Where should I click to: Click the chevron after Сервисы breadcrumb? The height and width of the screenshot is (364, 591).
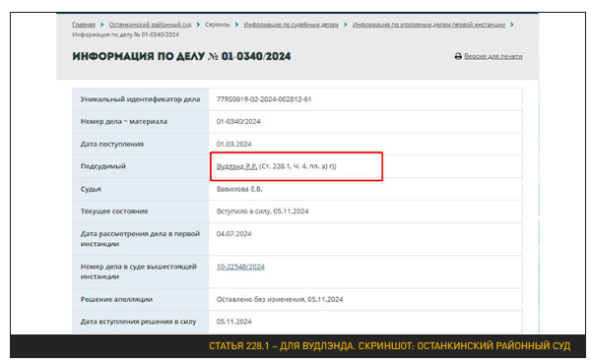coord(236,25)
